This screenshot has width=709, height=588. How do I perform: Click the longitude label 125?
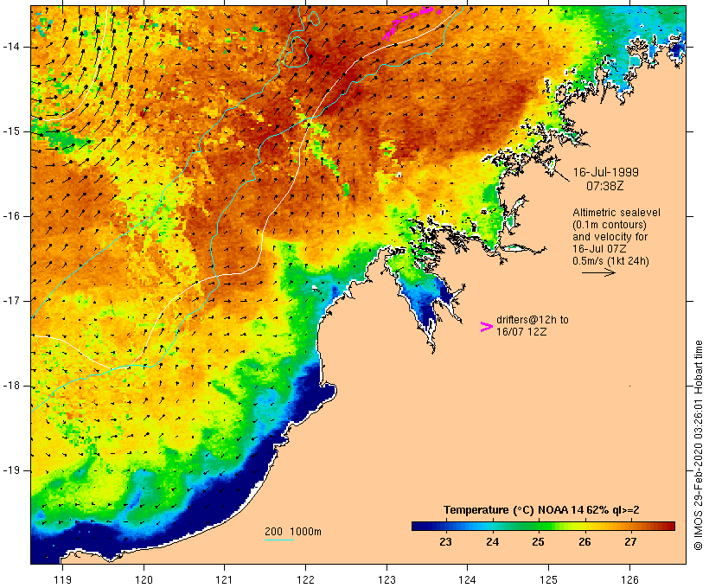pos(549,579)
